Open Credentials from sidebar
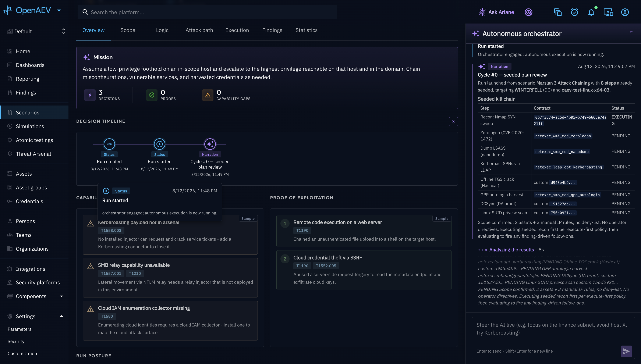The width and height of the screenshot is (641, 364). pos(34,201)
